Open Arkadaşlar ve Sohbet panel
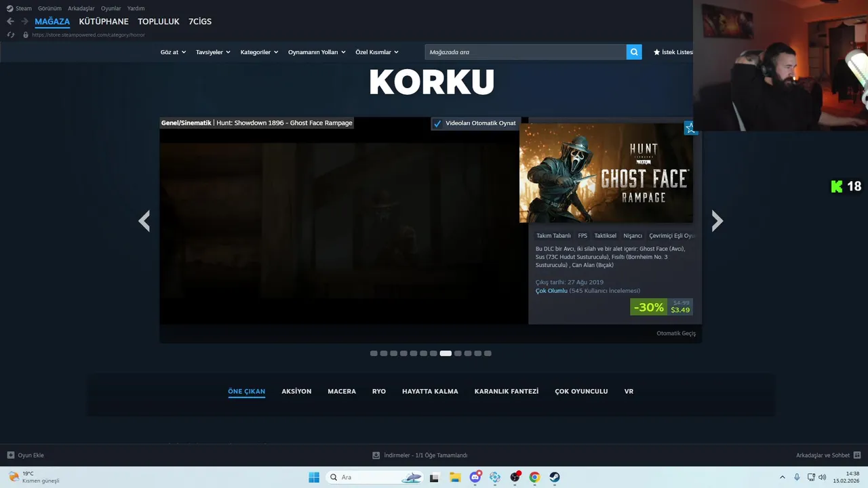Image resolution: width=868 pixels, height=488 pixels. [828, 455]
